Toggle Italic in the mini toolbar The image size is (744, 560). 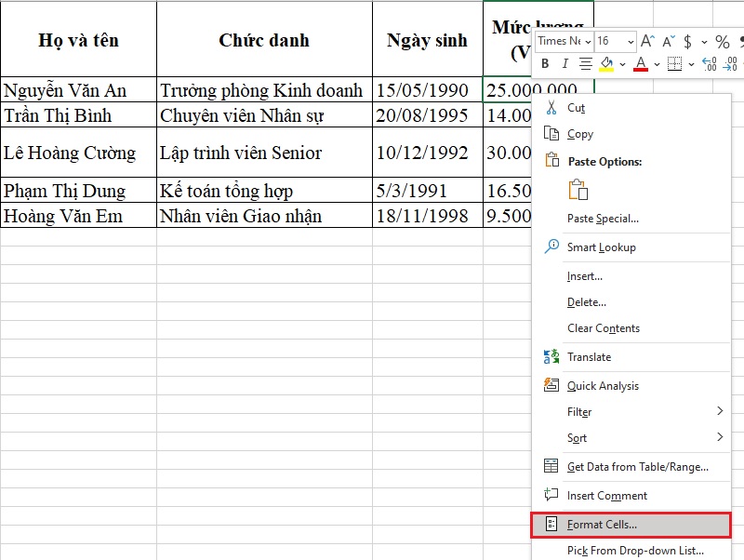(565, 63)
